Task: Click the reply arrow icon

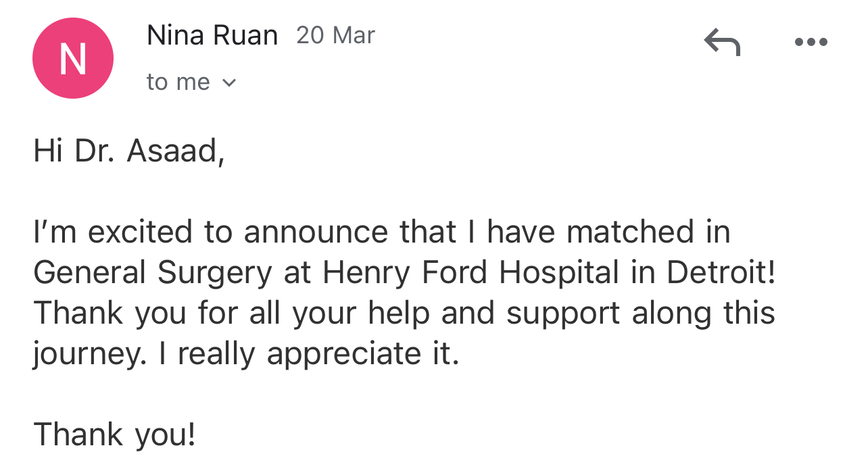Action: tap(722, 42)
